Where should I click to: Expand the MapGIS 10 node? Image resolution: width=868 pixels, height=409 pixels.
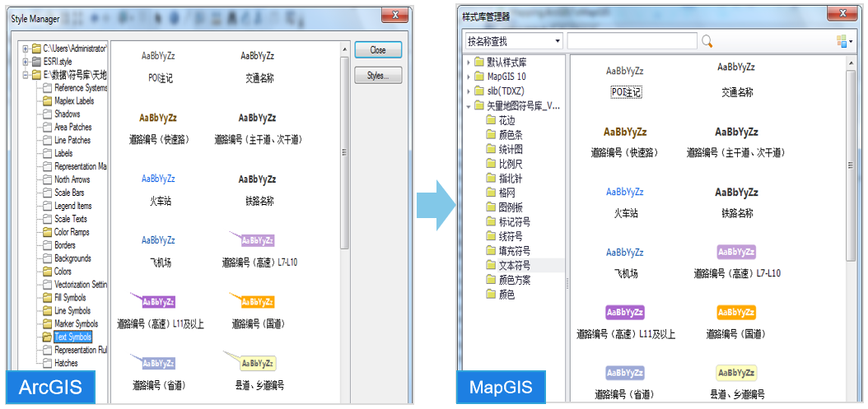[469, 76]
